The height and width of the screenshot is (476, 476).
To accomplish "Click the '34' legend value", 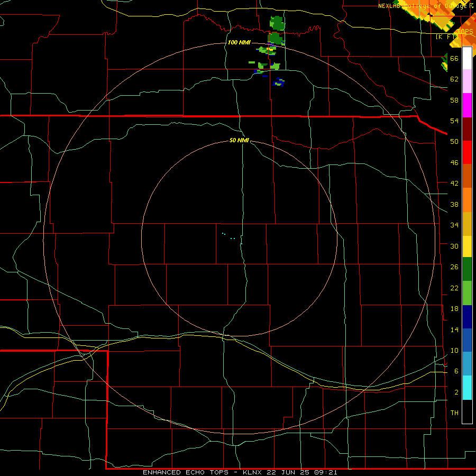I will [x=454, y=225].
